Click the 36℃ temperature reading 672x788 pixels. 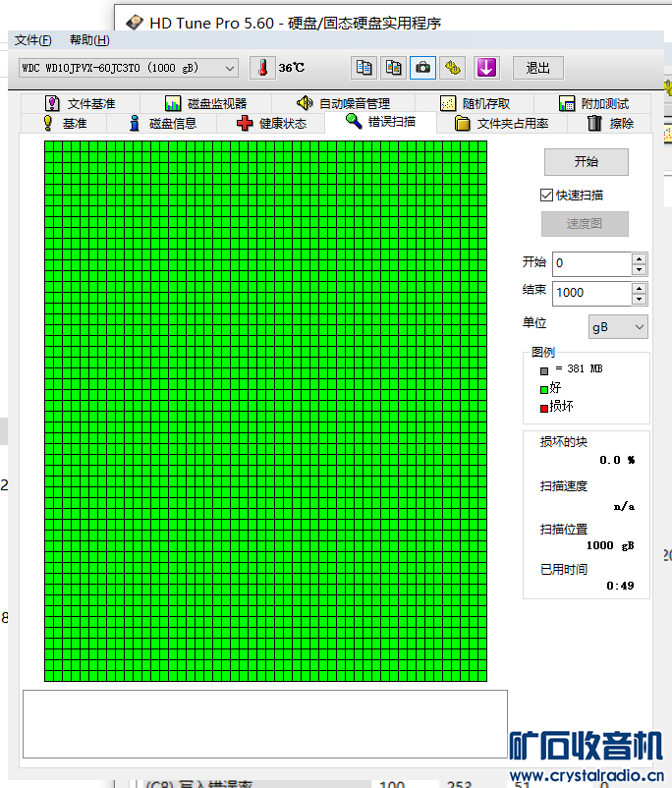coord(292,68)
